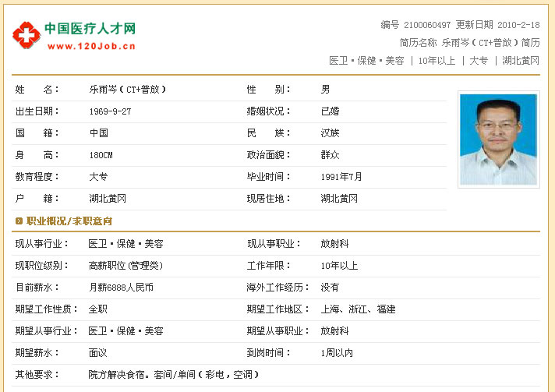Select resume number 2100060497
This screenshot has height=392, width=555.
tap(427, 25)
